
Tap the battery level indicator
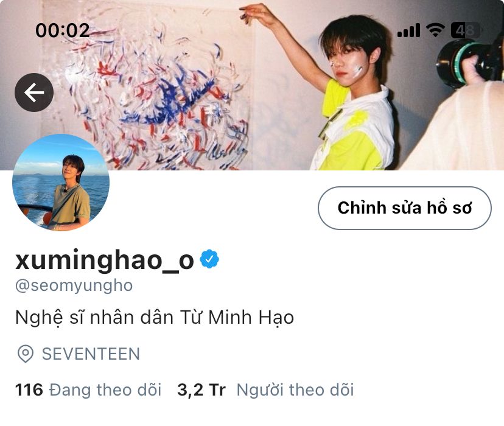click(x=466, y=30)
